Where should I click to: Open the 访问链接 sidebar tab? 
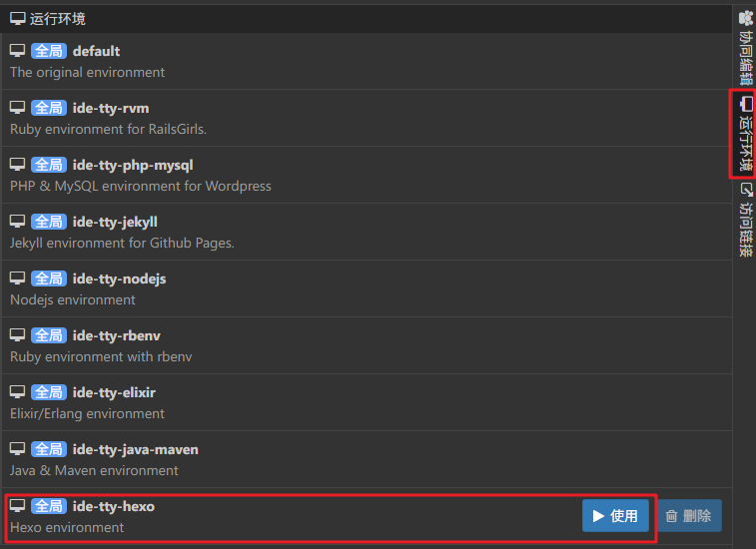point(745,220)
